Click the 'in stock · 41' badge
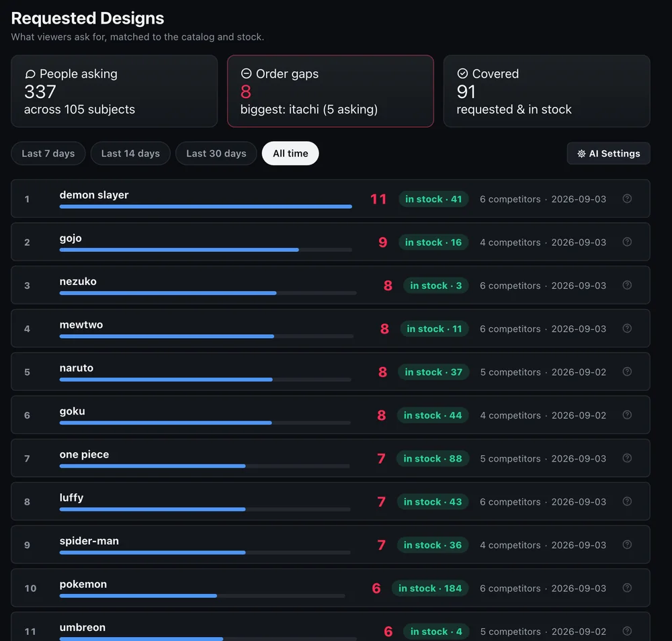Image resolution: width=672 pixels, height=641 pixels. tap(433, 200)
